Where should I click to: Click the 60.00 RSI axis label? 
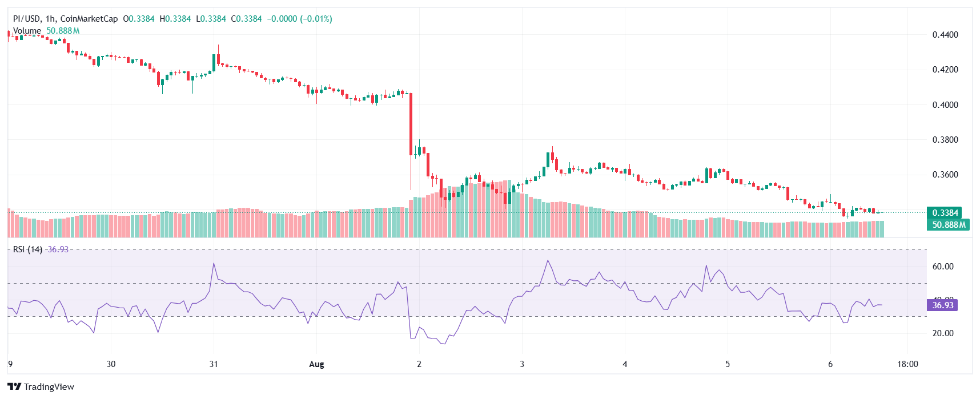pos(943,267)
